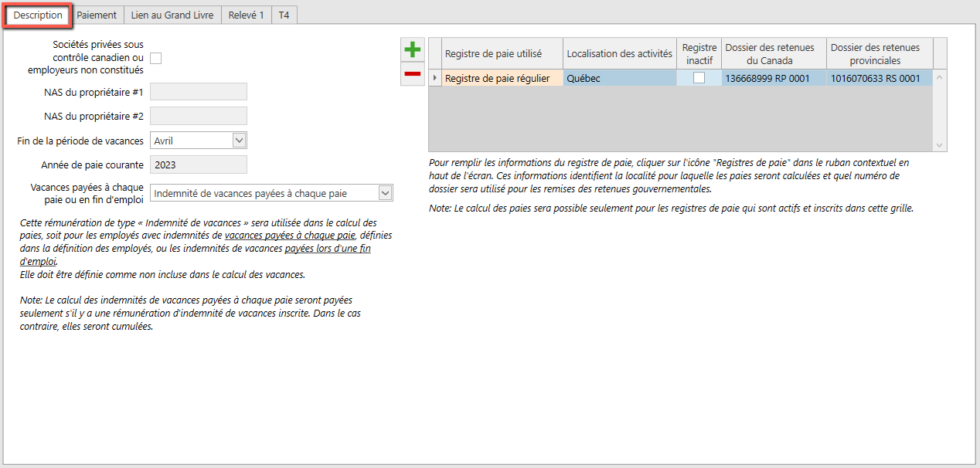Click the Localisation des activités column header
Viewport: 980px width, 468px height.
620,54
